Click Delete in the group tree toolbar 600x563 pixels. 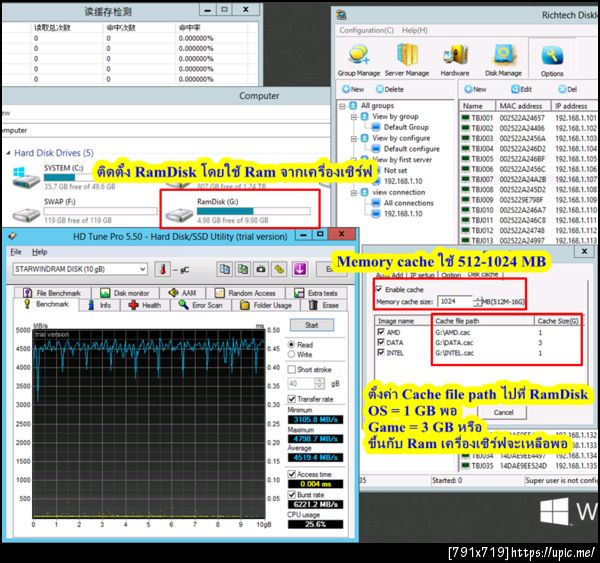(390, 89)
